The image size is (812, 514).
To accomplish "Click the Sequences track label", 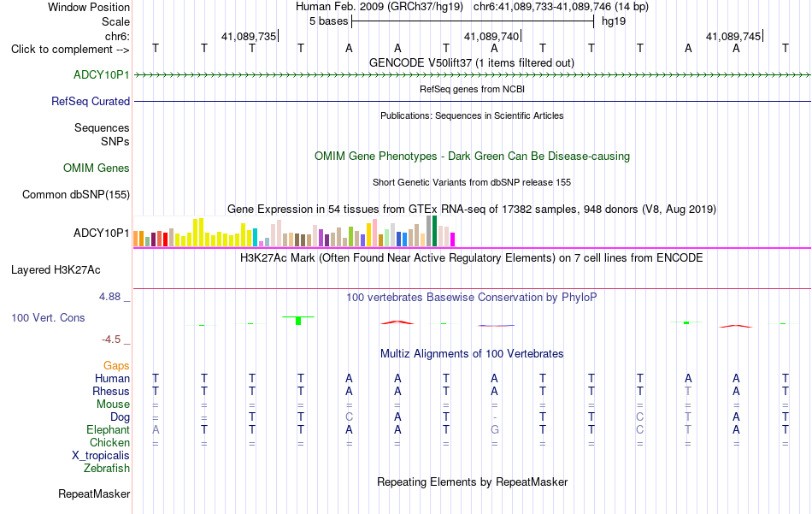I will click(102, 127).
